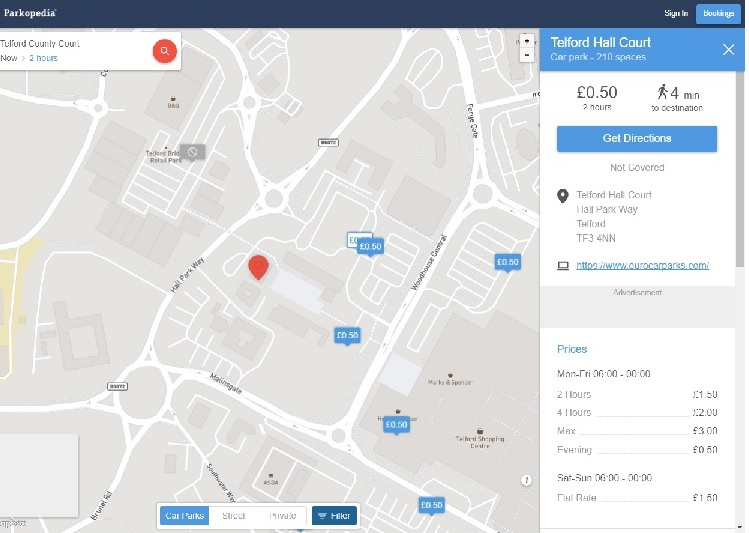Change the 2 hours duration
Viewport: 749px width, 533px height.
point(43,58)
